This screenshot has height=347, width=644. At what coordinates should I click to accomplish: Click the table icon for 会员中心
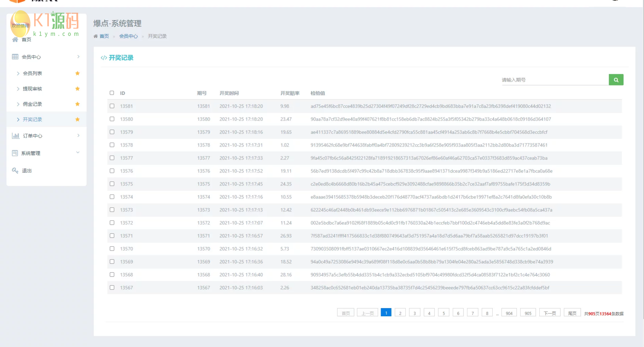pyautogui.click(x=15, y=57)
